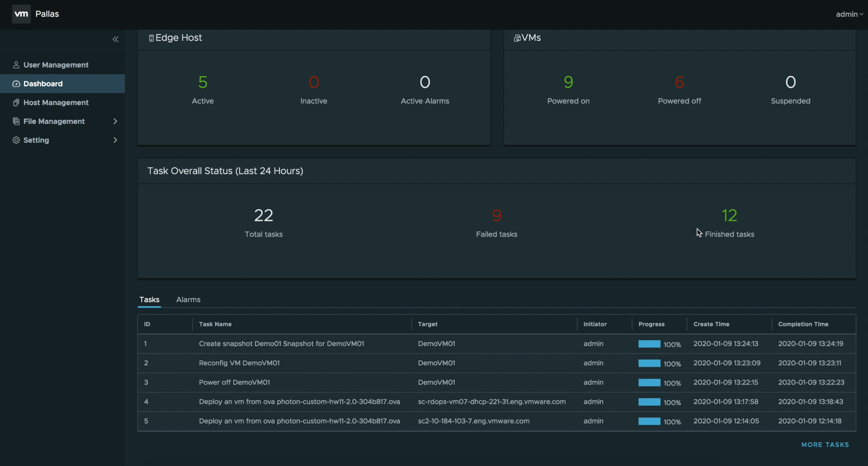The image size is (868, 466).
Task: Click the Task Name column header
Action: click(x=215, y=324)
